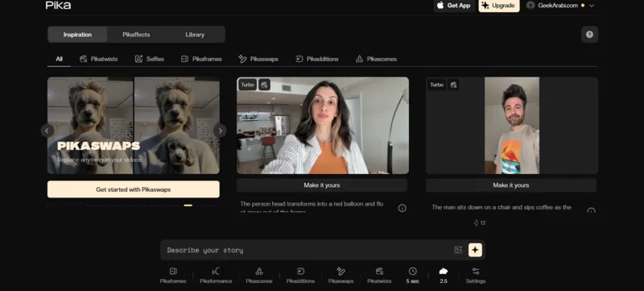Click the sparkle generate button
Image resolution: width=644 pixels, height=291 pixels.
[x=475, y=250]
